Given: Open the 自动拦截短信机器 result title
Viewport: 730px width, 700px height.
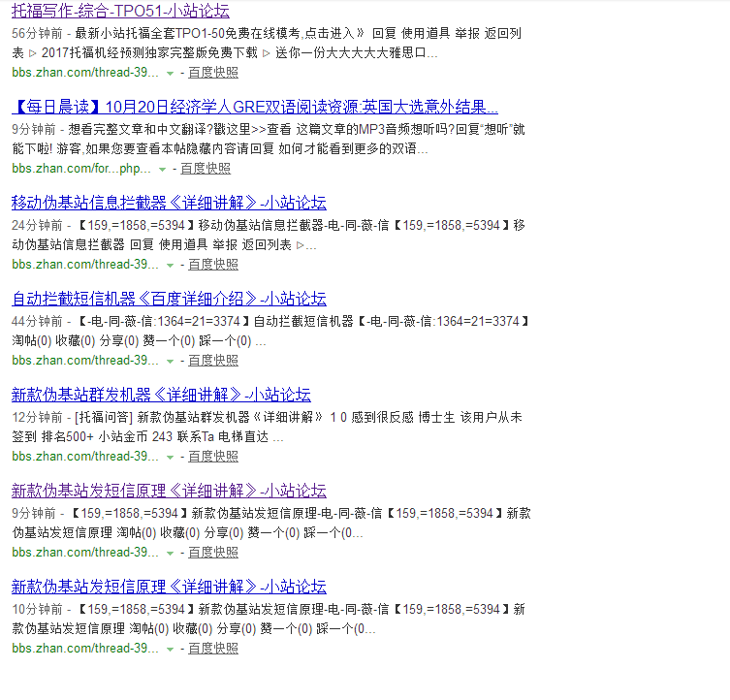Looking at the screenshot, I should tap(169, 299).
